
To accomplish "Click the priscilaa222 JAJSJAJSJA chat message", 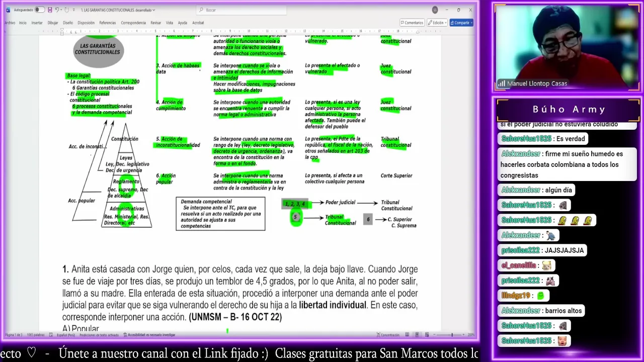I will [x=543, y=250].
